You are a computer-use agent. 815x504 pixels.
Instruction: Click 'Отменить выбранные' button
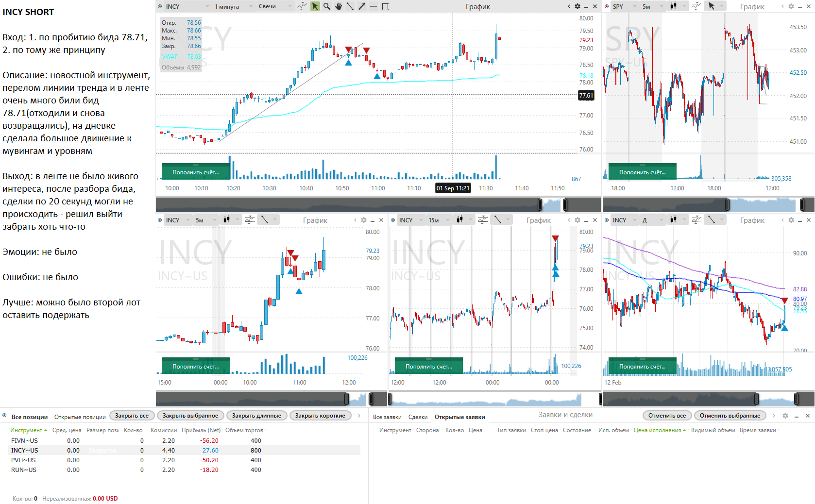[x=730, y=416]
